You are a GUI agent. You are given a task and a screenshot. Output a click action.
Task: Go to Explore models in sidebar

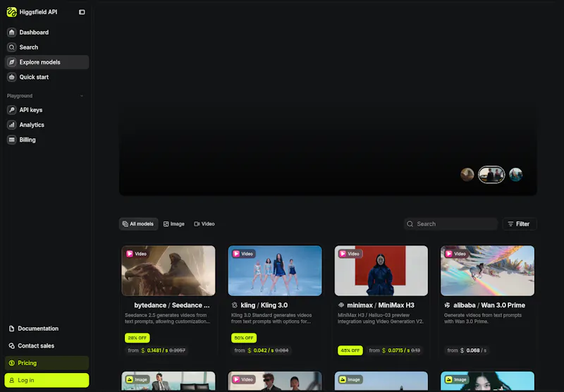click(x=47, y=62)
